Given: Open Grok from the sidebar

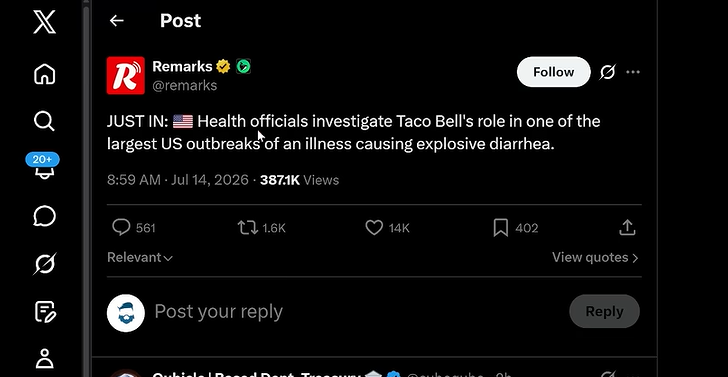Looking at the screenshot, I should tap(45, 264).
